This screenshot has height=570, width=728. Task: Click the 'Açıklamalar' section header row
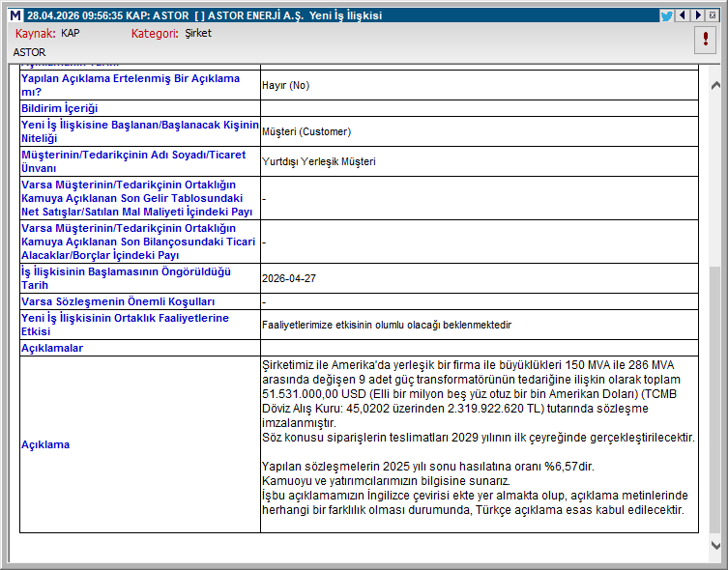(52, 348)
